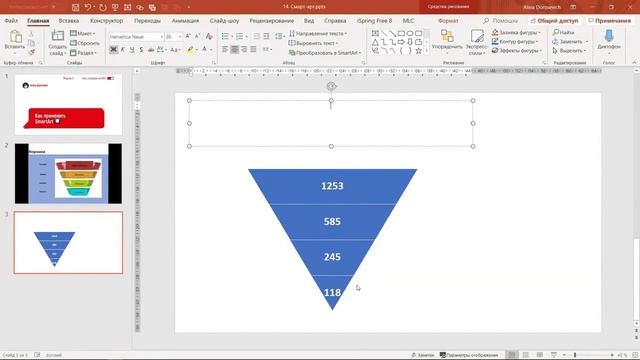Toggle underline formatting (Ч)

pos(132,49)
